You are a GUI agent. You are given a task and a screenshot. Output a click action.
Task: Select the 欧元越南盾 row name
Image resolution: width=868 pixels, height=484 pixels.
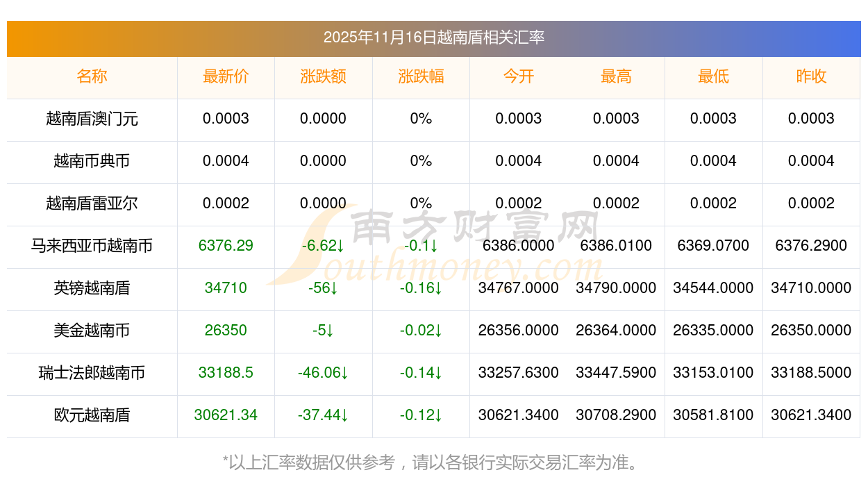92,415
